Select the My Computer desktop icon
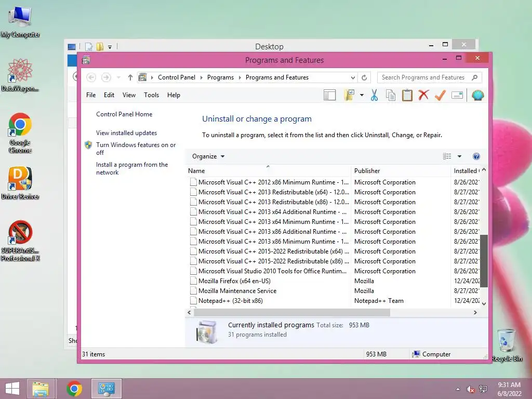The width and height of the screenshot is (532, 399). [x=20, y=21]
